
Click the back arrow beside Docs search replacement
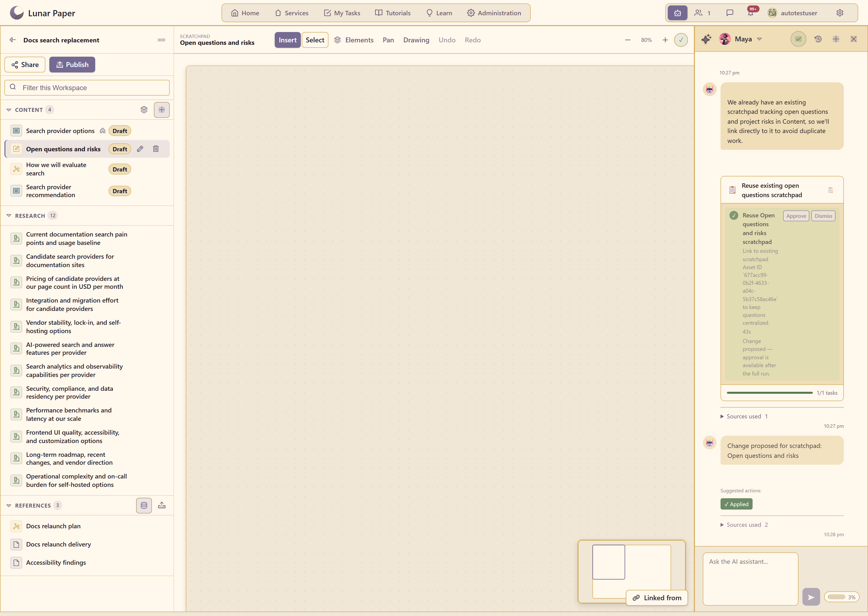[13, 40]
